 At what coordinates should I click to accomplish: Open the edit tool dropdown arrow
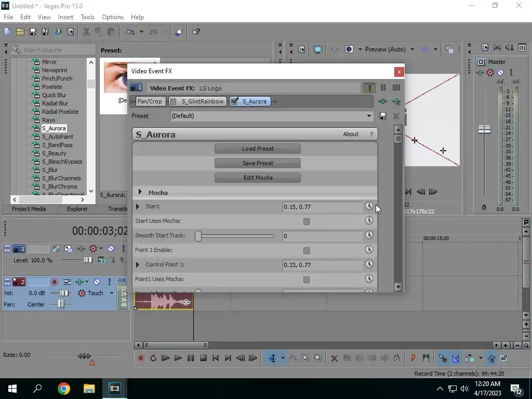click(282, 358)
